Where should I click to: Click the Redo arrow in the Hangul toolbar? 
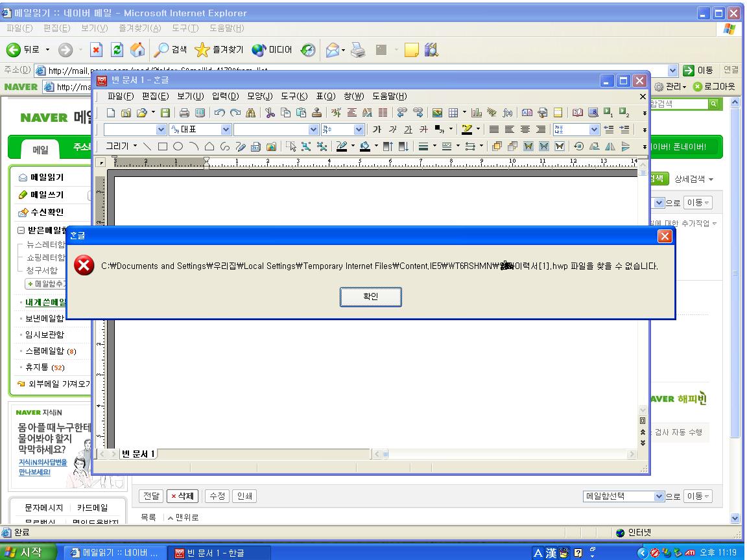pyautogui.click(x=235, y=113)
